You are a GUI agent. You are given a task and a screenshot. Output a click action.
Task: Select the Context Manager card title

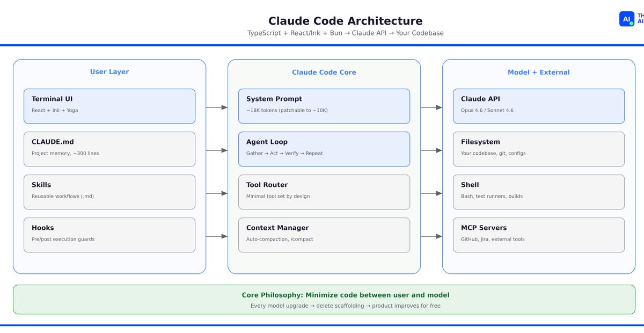(277, 228)
